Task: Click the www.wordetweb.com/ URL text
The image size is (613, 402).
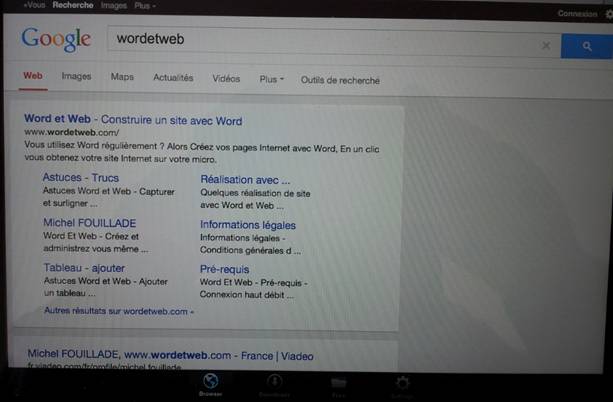Action: click(72, 132)
